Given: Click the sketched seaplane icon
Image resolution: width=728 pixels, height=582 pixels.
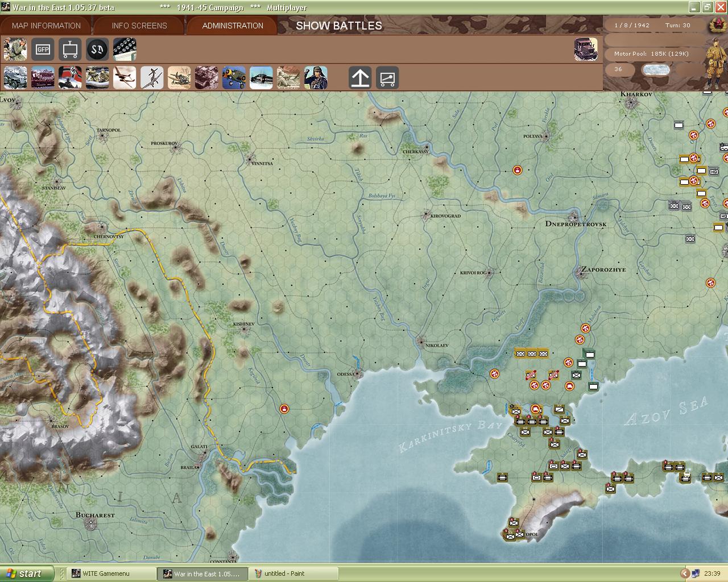Looking at the screenshot, I should click(x=179, y=78).
